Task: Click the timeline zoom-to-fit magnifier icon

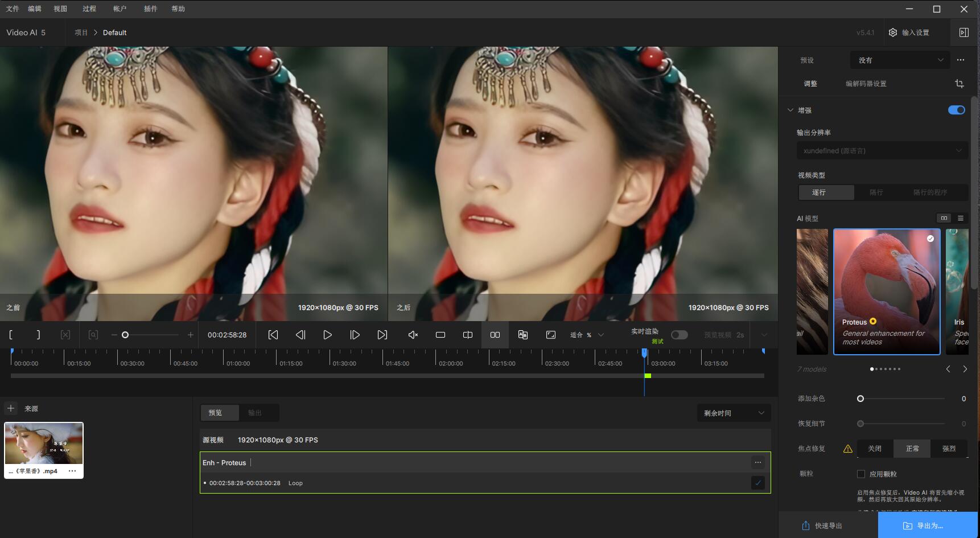Action: tap(93, 335)
